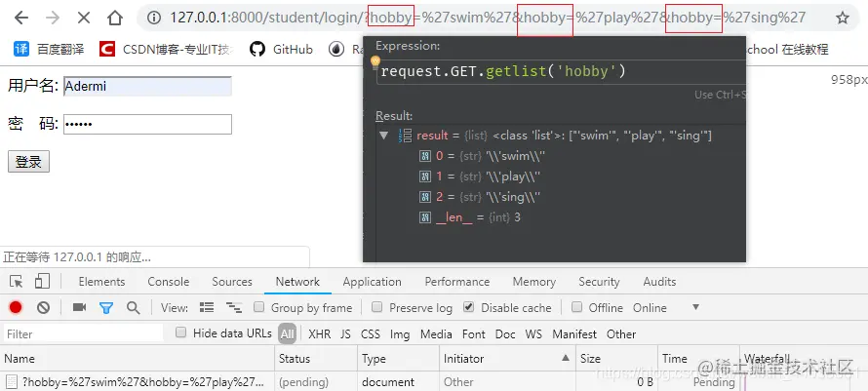Switch to the Memory tab
Viewport: 868px width, 391px height.
pyautogui.click(x=534, y=282)
